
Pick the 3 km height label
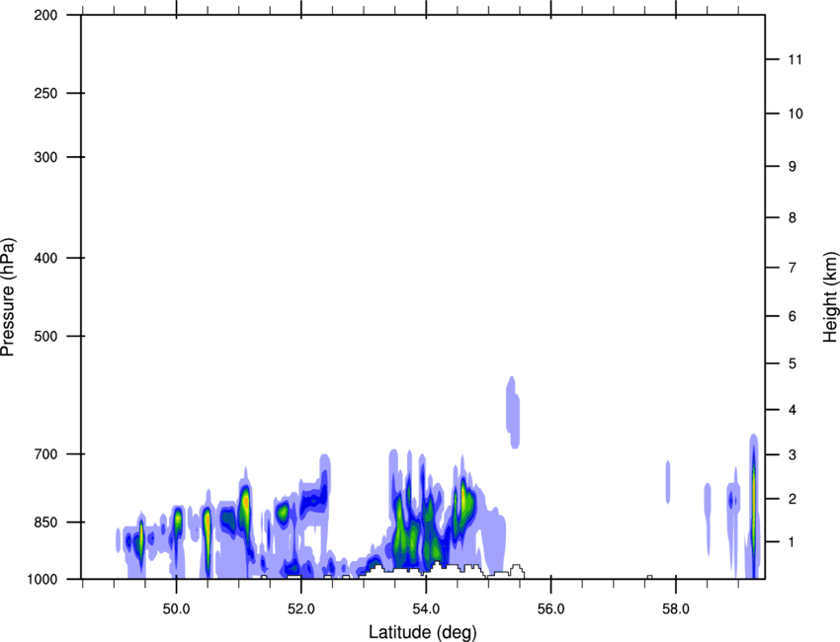click(x=793, y=455)
